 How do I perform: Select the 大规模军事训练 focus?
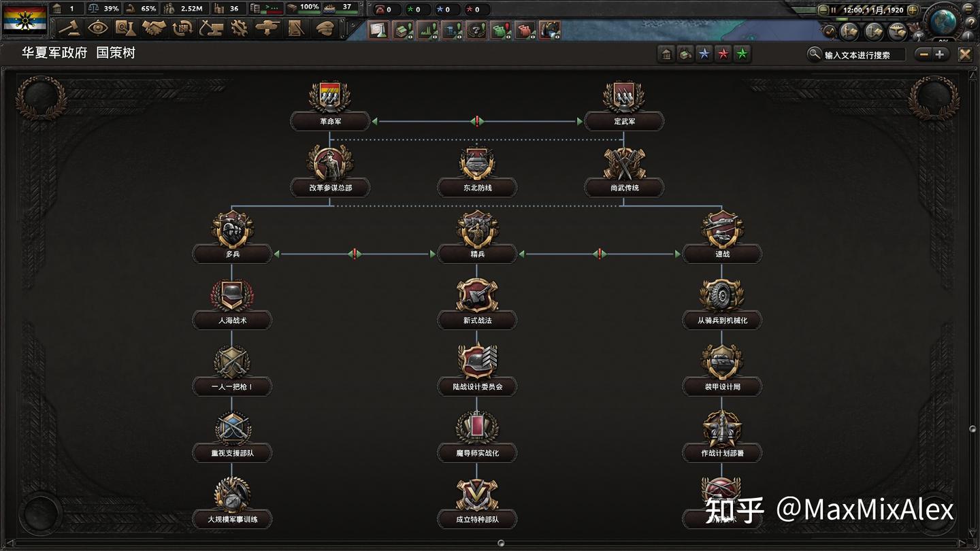pyautogui.click(x=232, y=502)
